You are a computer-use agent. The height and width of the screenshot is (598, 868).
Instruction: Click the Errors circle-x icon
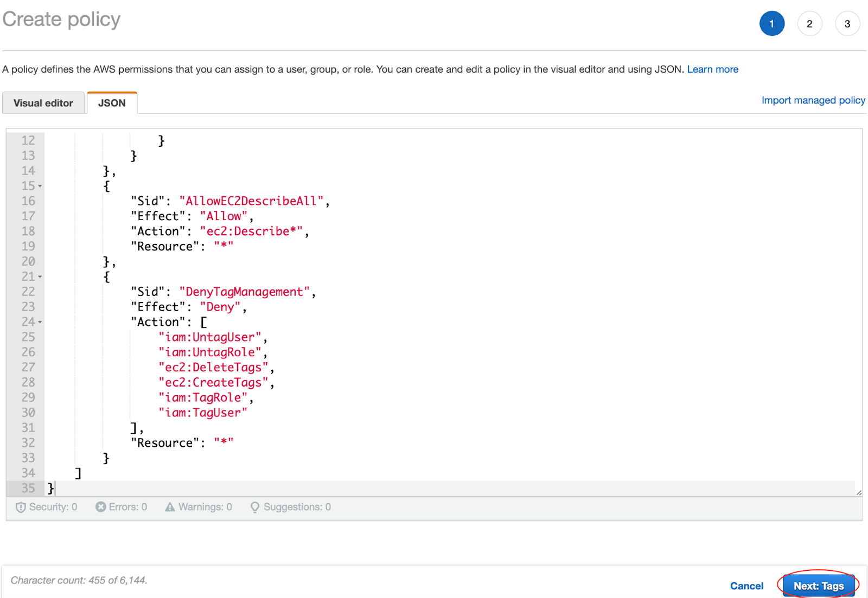pos(100,507)
